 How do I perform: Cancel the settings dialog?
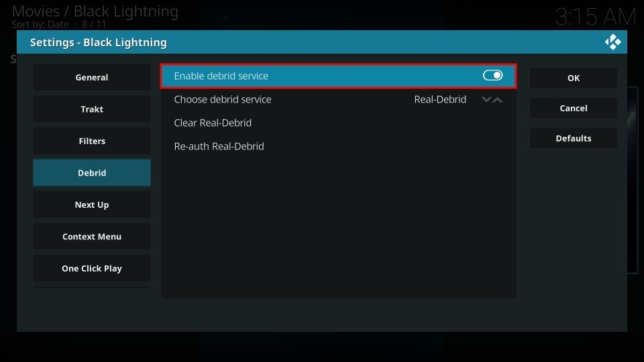tap(574, 108)
